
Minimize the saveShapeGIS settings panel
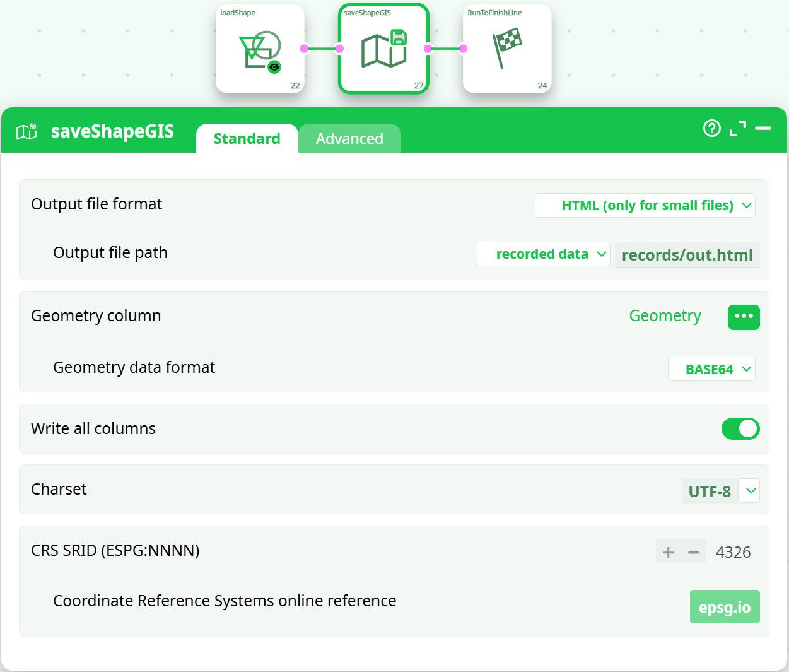click(763, 128)
